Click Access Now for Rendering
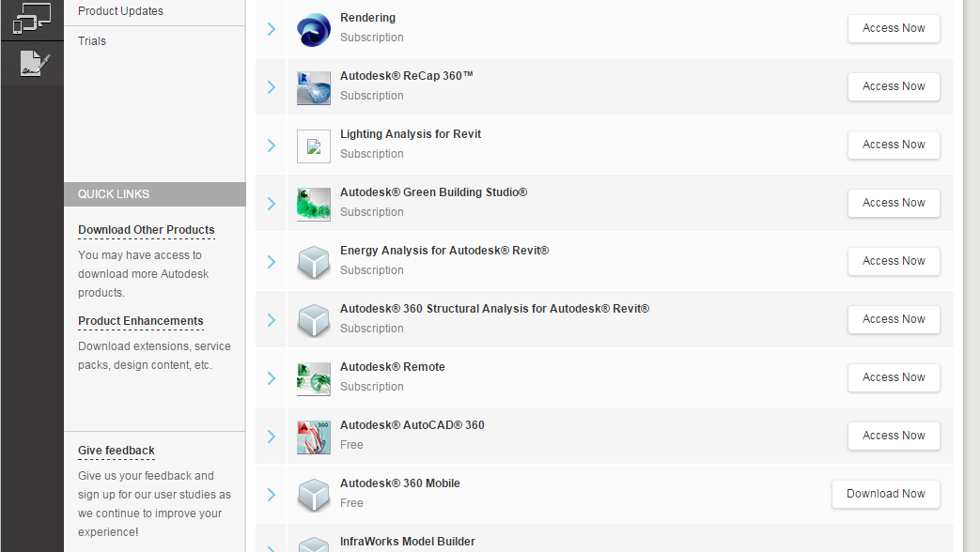The height and width of the screenshot is (552, 980). click(x=894, y=28)
